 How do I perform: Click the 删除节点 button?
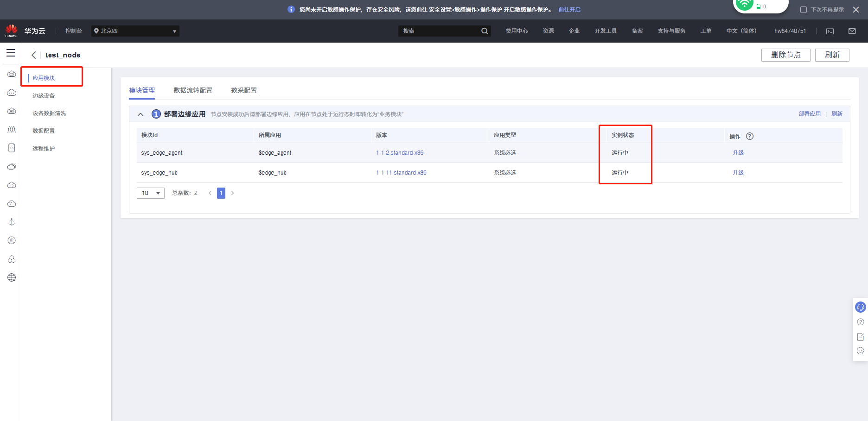pyautogui.click(x=785, y=55)
